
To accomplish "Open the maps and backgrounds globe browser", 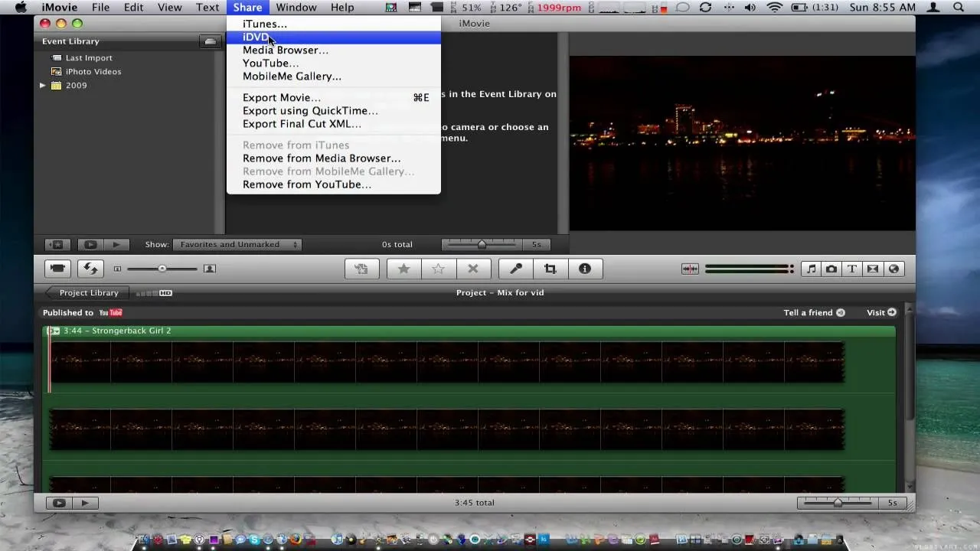I will click(893, 269).
